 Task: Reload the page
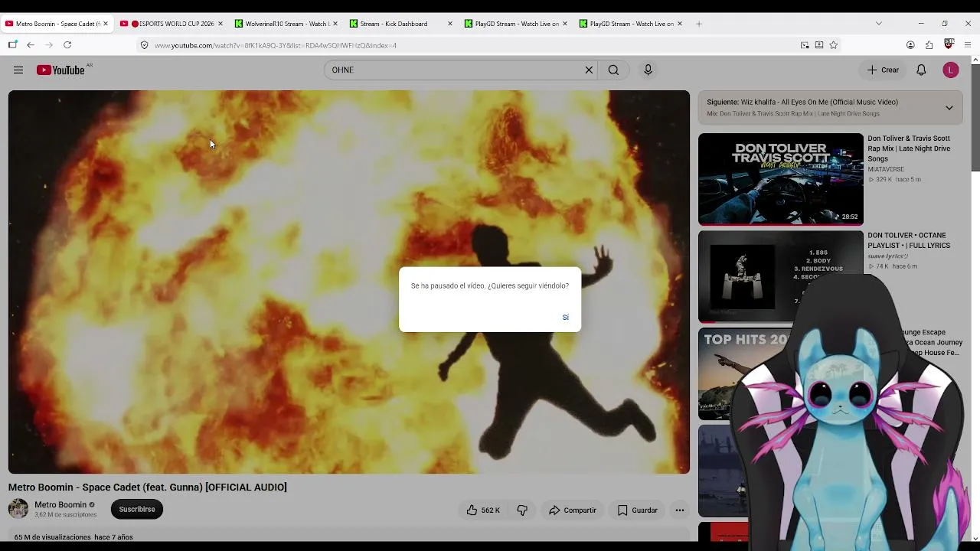[67, 45]
